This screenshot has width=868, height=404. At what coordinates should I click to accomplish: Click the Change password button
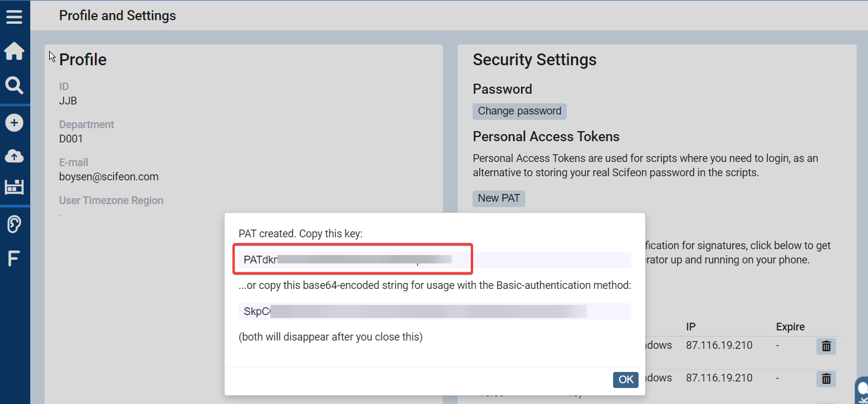tap(519, 111)
